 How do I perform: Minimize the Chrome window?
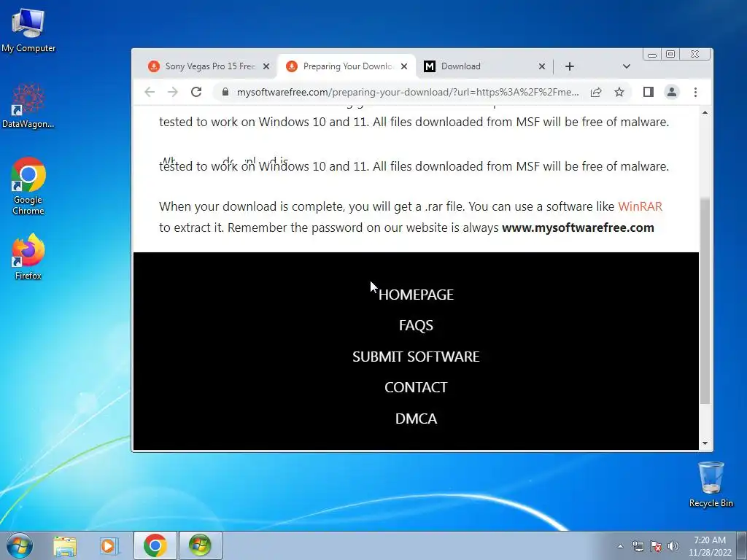(x=652, y=54)
